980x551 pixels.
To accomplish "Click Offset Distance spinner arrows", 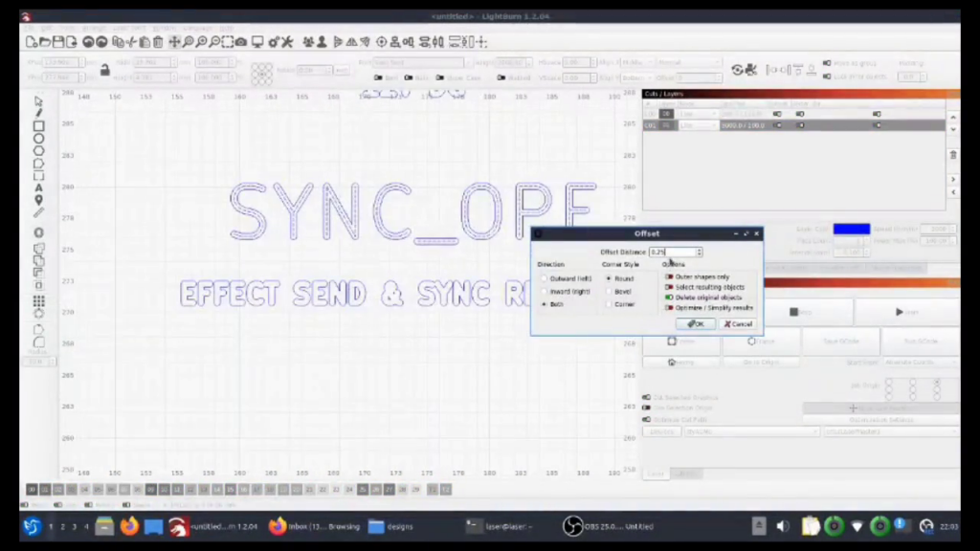I will (x=699, y=252).
